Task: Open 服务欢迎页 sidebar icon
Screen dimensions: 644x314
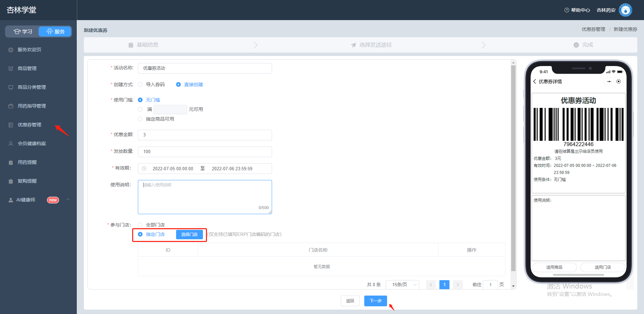Action: pos(11,50)
